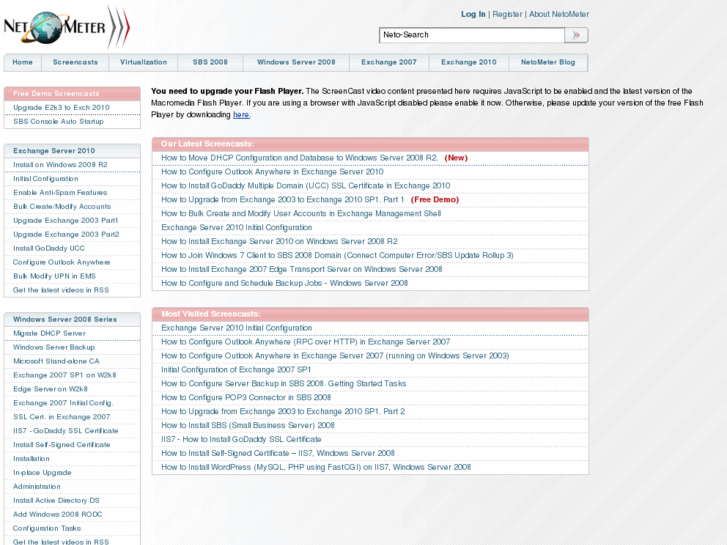Open Upgrade Exchange 2003 to 2010 Part 1

[282, 200]
